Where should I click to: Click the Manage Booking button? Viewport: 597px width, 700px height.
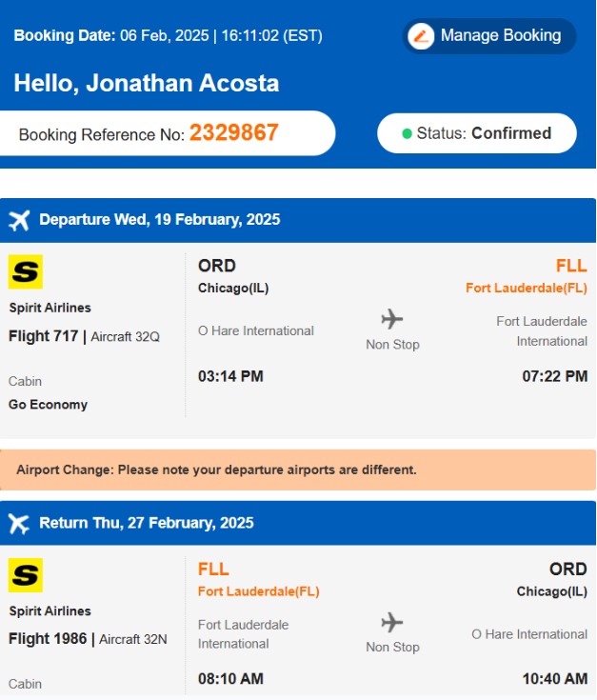pyautogui.click(x=489, y=36)
